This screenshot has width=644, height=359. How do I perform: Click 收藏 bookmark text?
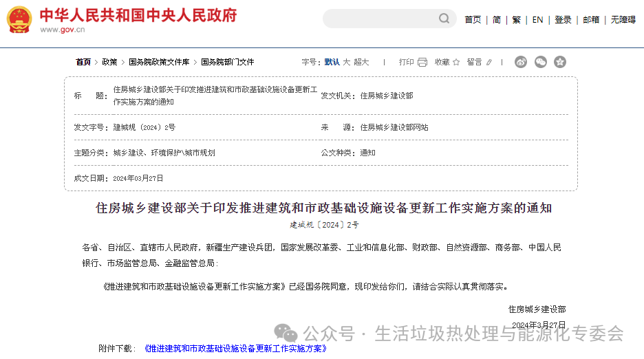click(442, 62)
